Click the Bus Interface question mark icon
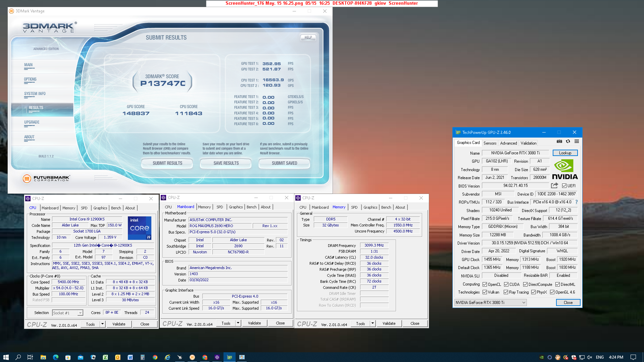The width and height of the screenshot is (644, 362). point(577,202)
